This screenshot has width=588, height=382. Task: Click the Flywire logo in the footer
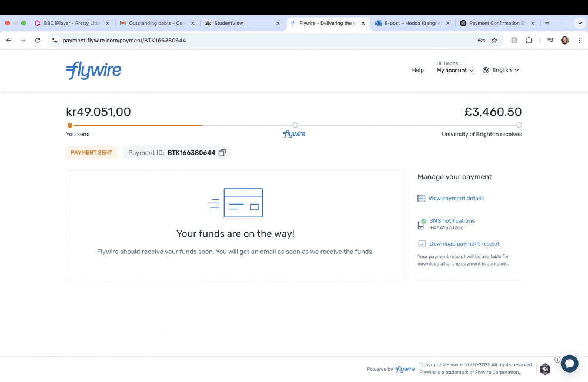[405, 369]
